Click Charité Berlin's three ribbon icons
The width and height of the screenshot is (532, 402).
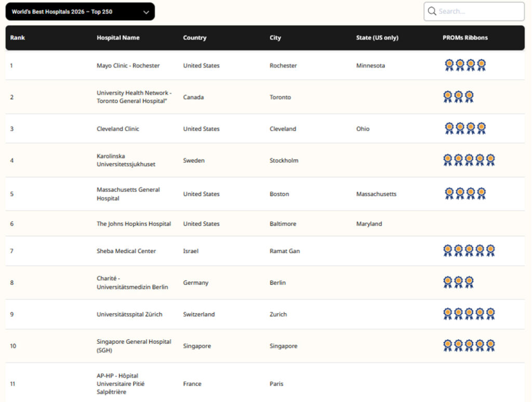click(458, 282)
